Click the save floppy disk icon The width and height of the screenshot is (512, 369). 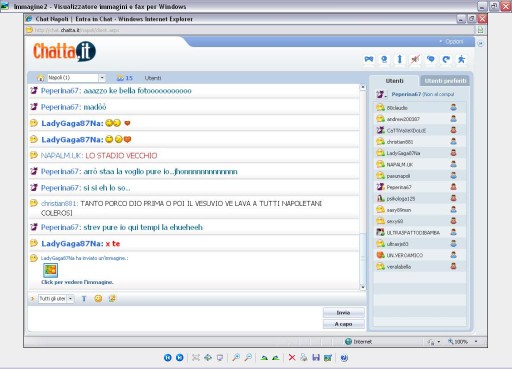[x=316, y=358]
